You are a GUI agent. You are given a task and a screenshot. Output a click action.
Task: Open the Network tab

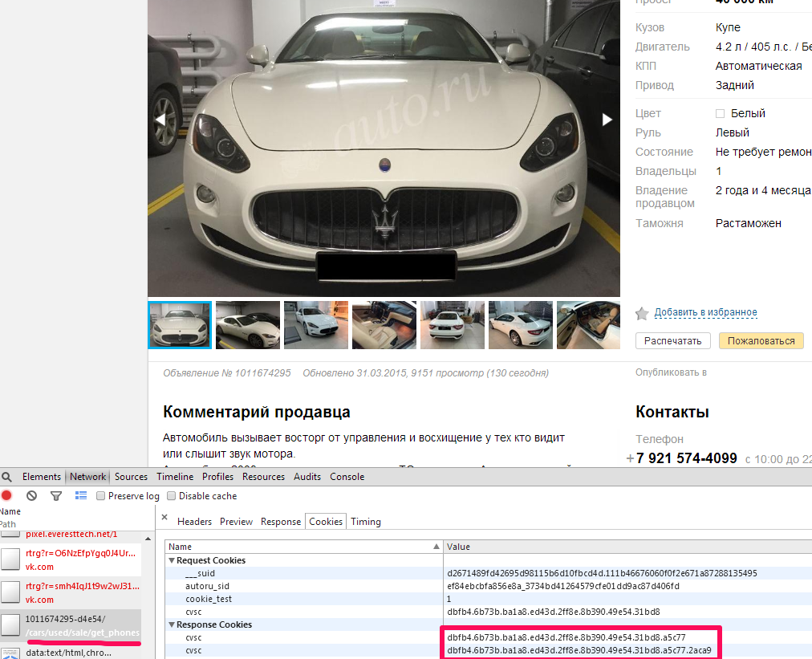88,477
